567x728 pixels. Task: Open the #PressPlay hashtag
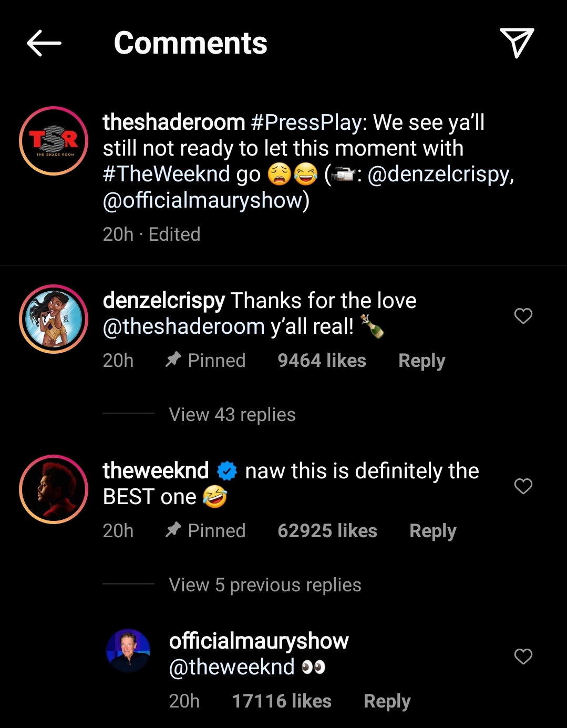(308, 122)
